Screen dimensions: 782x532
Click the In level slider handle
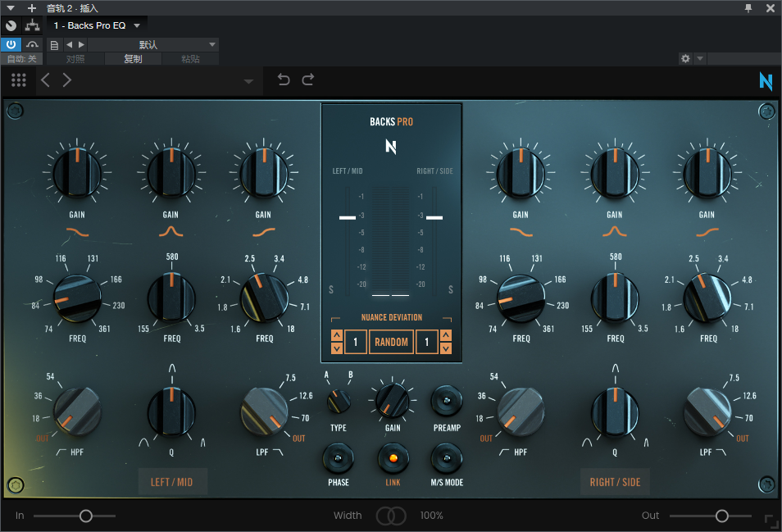(86, 516)
